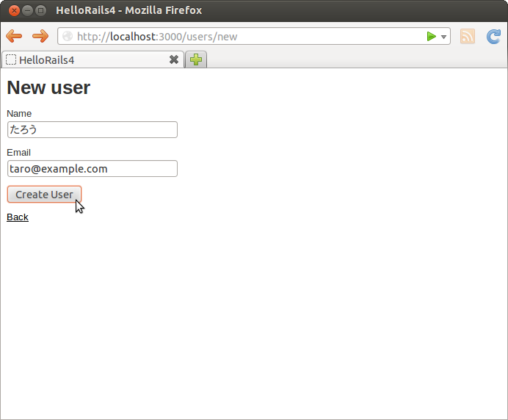Go forward using the browser forward arrow
This screenshot has height=420, width=508.
pyautogui.click(x=40, y=37)
